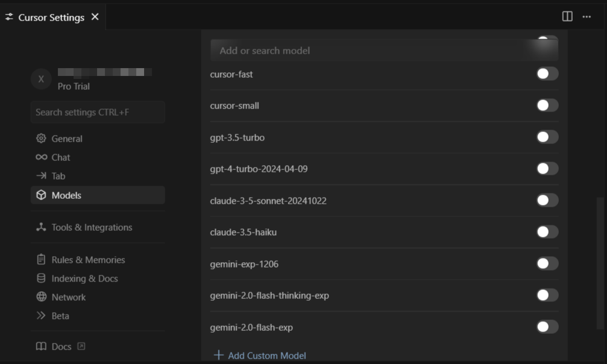This screenshot has height=364, width=607.
Task: Enable the cursor-small model toggle
Action: click(x=547, y=105)
